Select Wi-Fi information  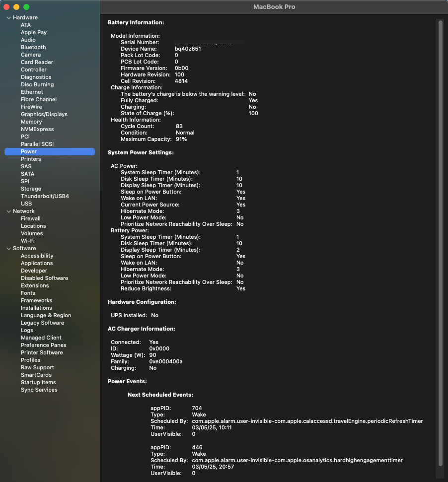pyautogui.click(x=28, y=241)
